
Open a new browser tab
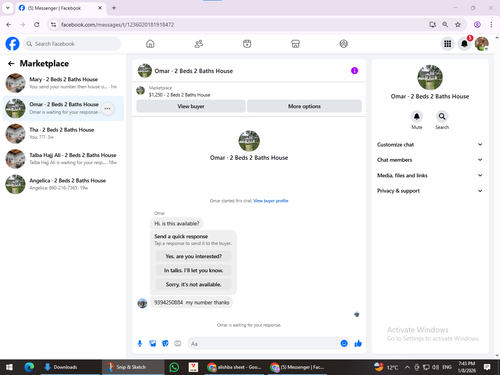click(x=114, y=8)
